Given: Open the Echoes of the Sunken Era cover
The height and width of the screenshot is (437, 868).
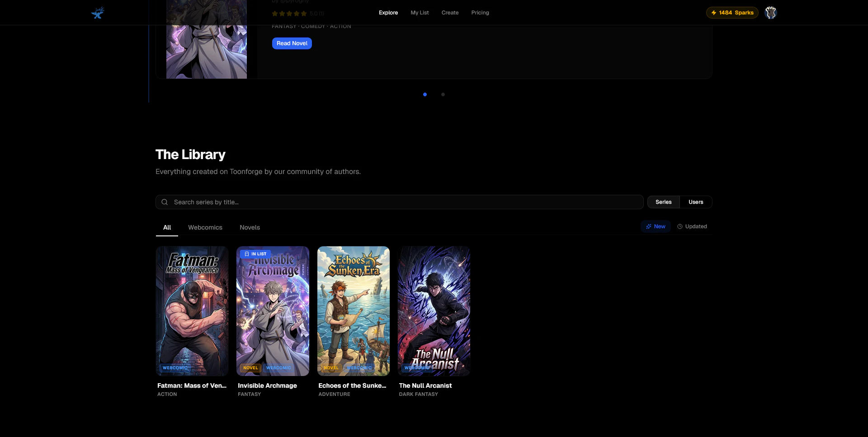Looking at the screenshot, I should point(354,311).
